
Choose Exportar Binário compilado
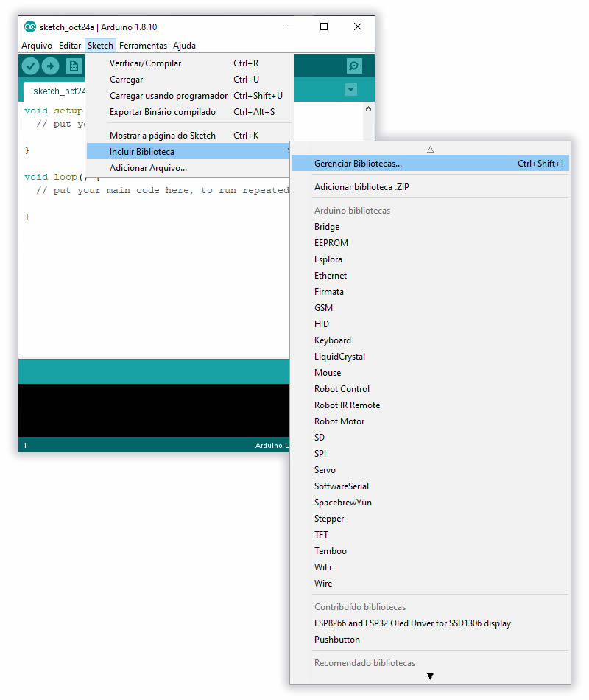(x=190, y=111)
